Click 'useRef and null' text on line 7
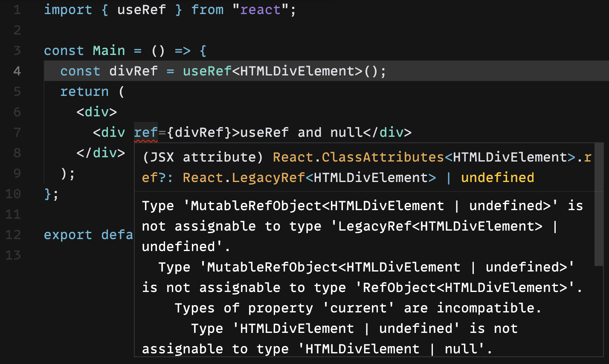This screenshot has width=609, height=364. (302, 133)
